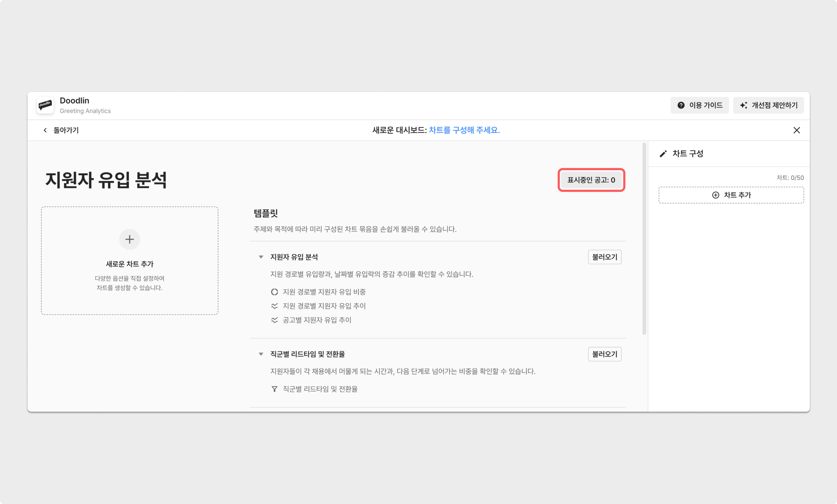Load the 지원자 유입 분석 template with 불러오기
The width and height of the screenshot is (837, 504).
pyautogui.click(x=604, y=257)
